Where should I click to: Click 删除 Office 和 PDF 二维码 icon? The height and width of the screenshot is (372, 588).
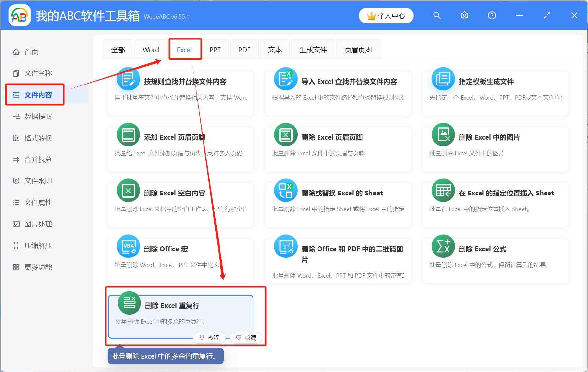(x=286, y=246)
